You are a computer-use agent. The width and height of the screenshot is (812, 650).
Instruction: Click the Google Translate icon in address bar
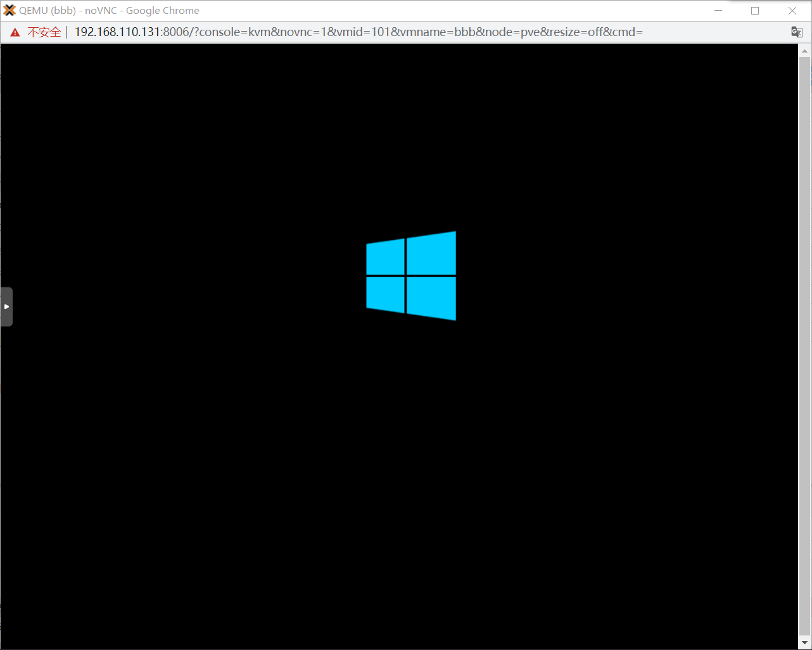click(797, 32)
